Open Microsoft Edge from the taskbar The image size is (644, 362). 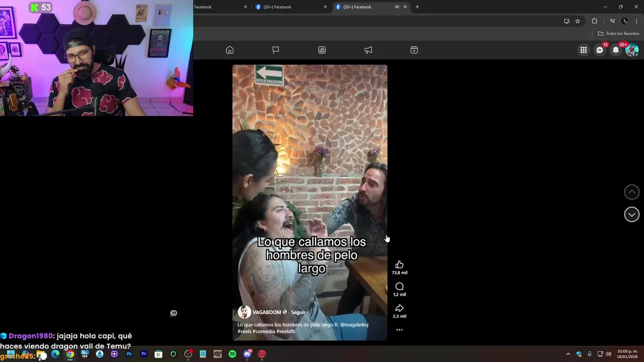pyautogui.click(x=55, y=354)
